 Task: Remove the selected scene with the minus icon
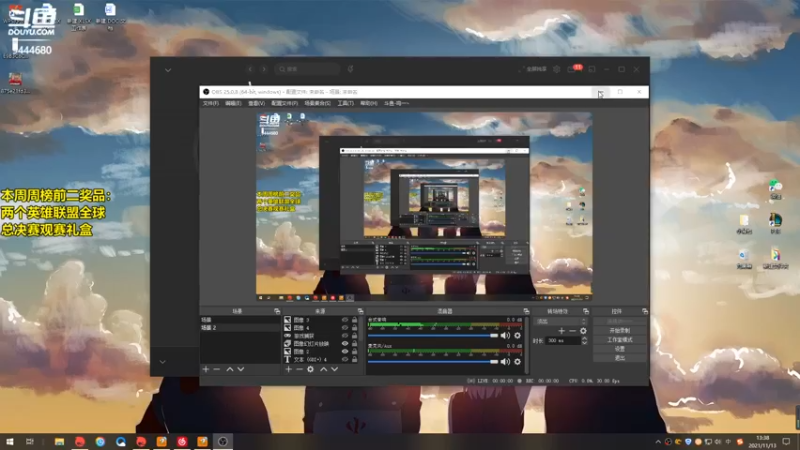[217, 369]
